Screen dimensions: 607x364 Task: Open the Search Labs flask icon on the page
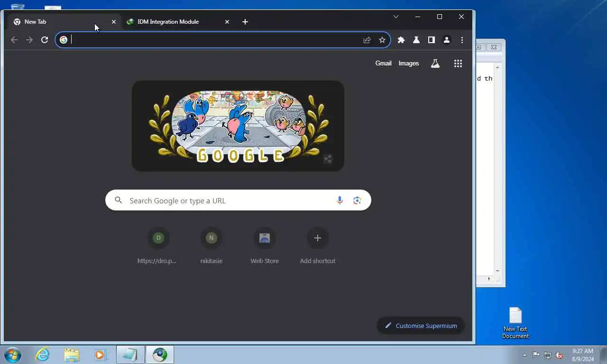tap(435, 63)
